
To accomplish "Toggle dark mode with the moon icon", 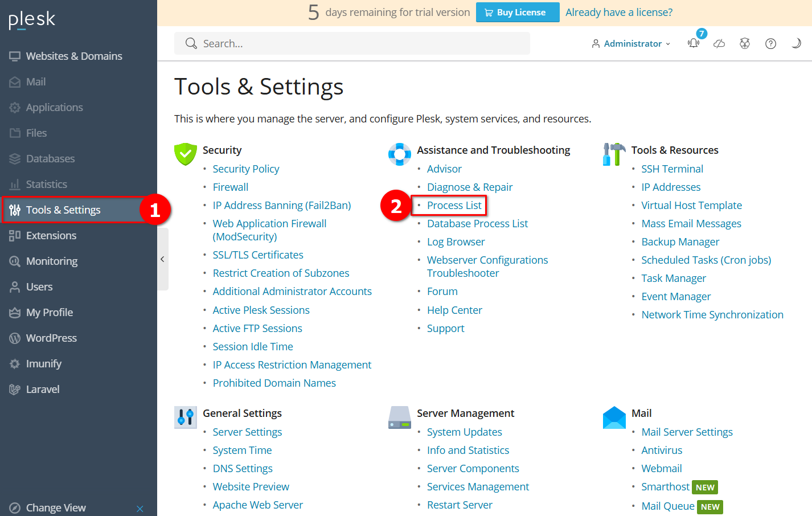I will tap(796, 43).
